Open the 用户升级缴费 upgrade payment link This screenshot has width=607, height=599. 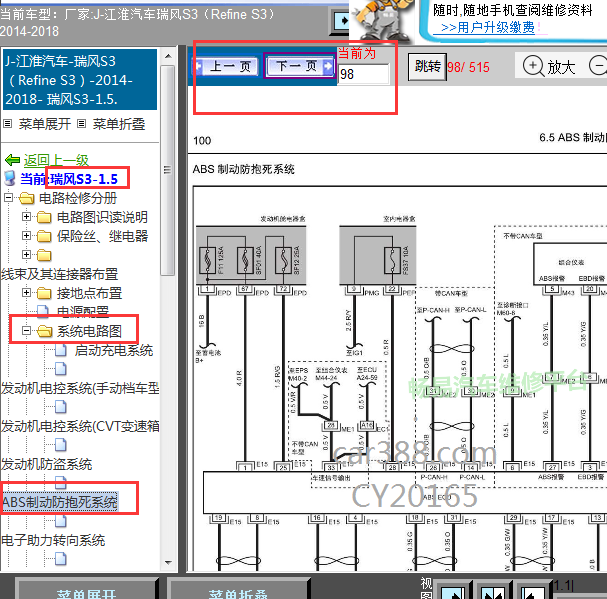click(487, 27)
